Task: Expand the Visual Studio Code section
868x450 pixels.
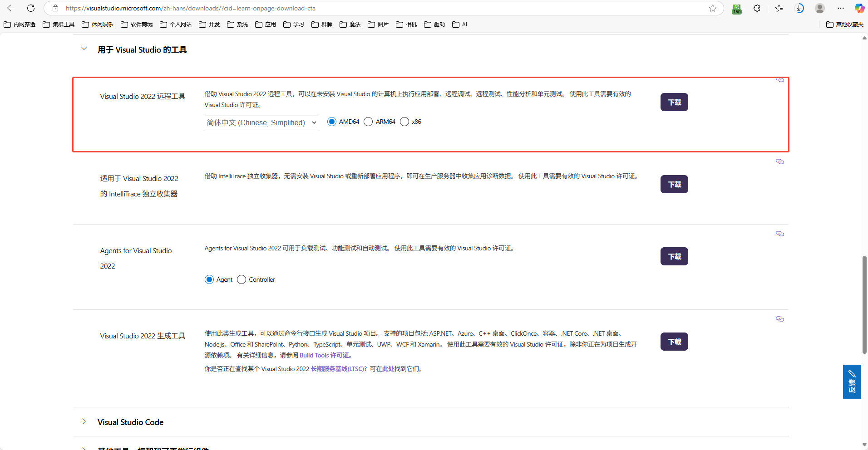Action: click(84, 421)
